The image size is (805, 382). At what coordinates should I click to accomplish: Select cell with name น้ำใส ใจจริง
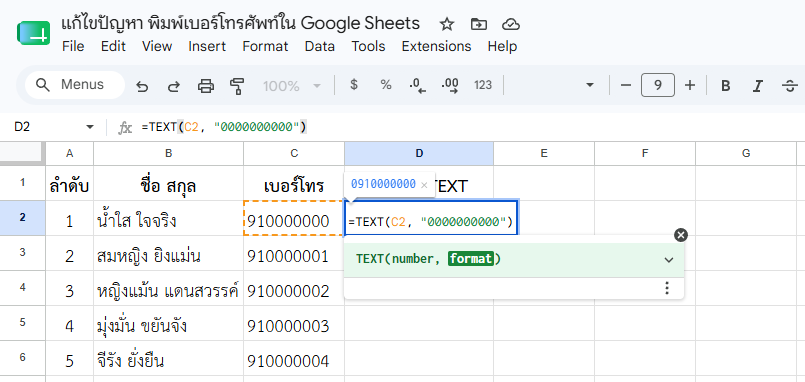point(168,218)
